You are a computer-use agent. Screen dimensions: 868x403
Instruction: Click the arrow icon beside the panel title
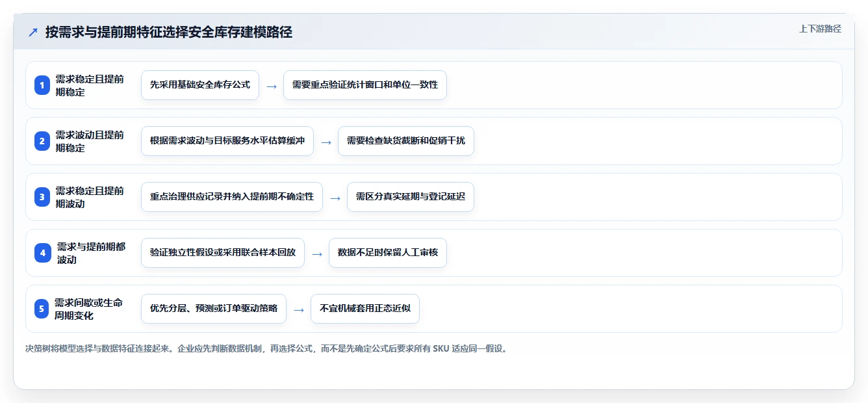pos(33,32)
